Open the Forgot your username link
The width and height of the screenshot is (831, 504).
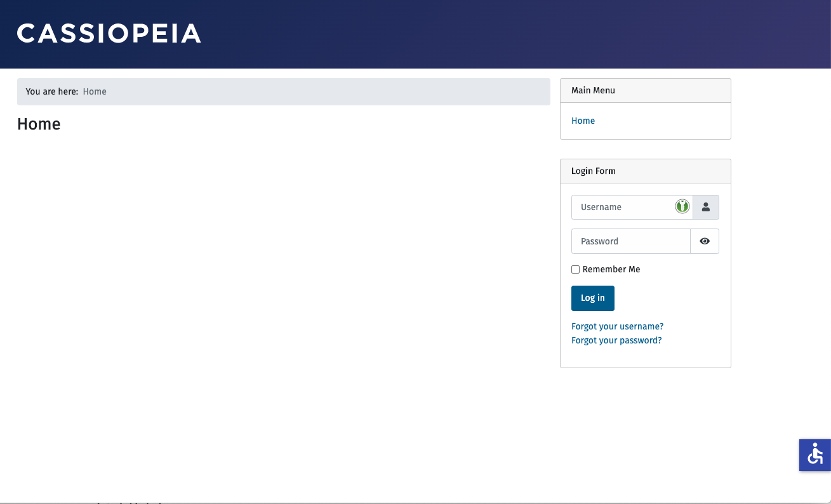(x=617, y=326)
